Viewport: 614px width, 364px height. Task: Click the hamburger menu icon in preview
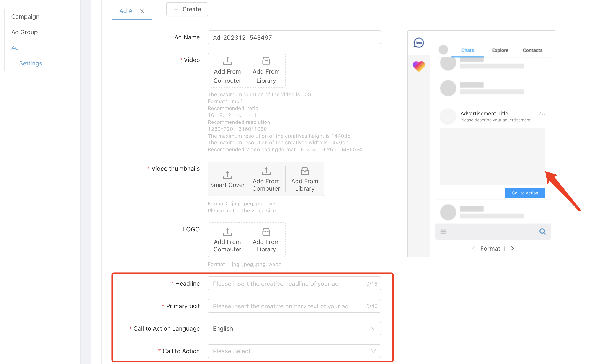pyautogui.click(x=443, y=232)
